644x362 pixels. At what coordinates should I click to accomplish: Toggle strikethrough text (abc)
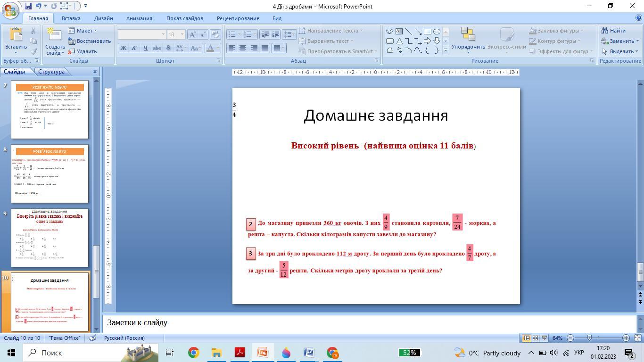pyautogui.click(x=157, y=48)
